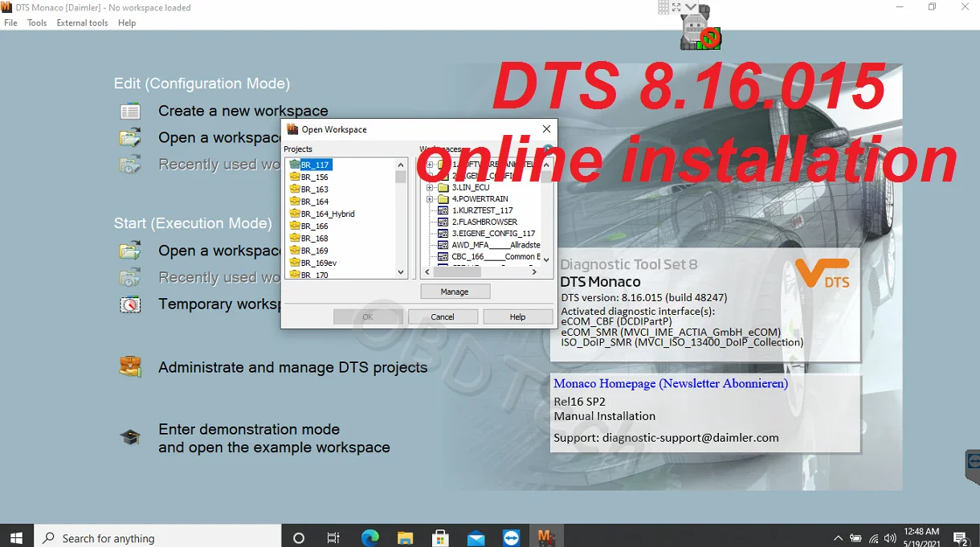Viewport: 980px width, 547px height.
Task: Select the BR_166 project text
Action: click(315, 226)
